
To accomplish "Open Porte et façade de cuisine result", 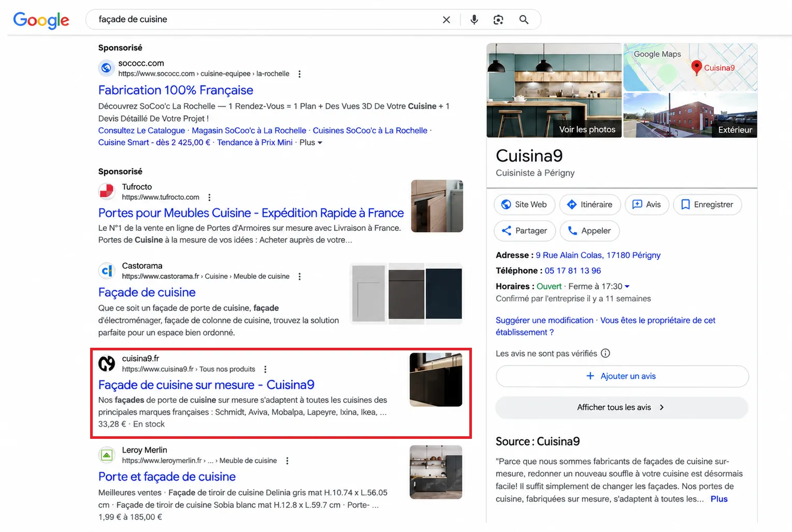I will click(167, 477).
